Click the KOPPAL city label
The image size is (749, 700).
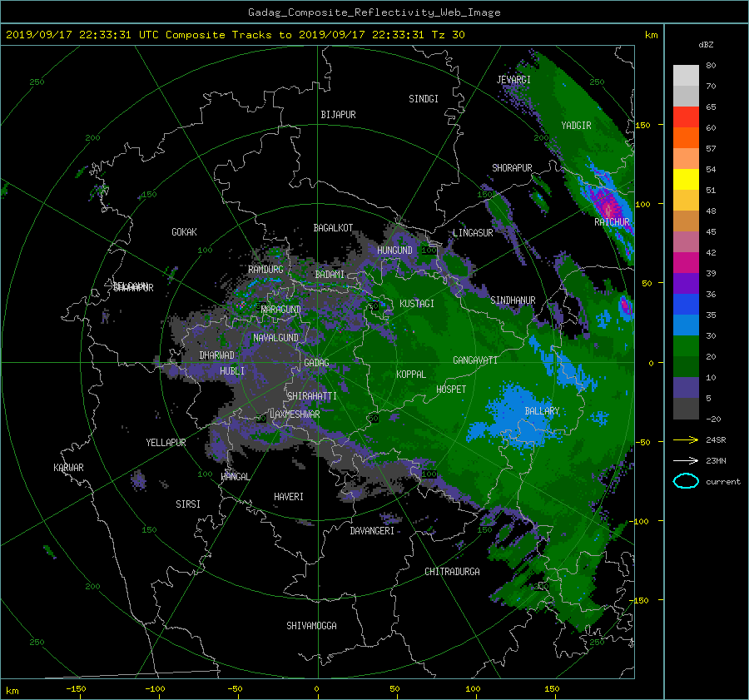pos(411,374)
